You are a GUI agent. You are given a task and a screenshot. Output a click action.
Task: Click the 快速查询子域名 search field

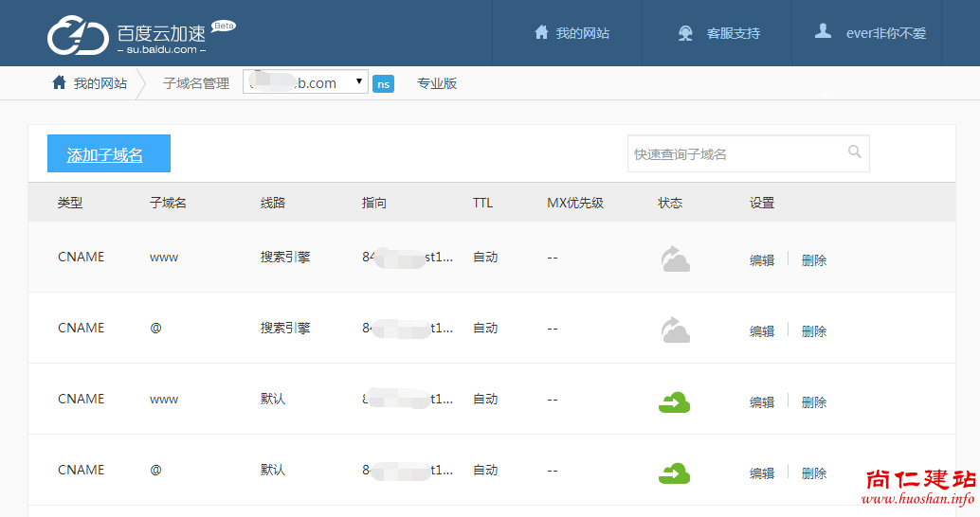735,153
